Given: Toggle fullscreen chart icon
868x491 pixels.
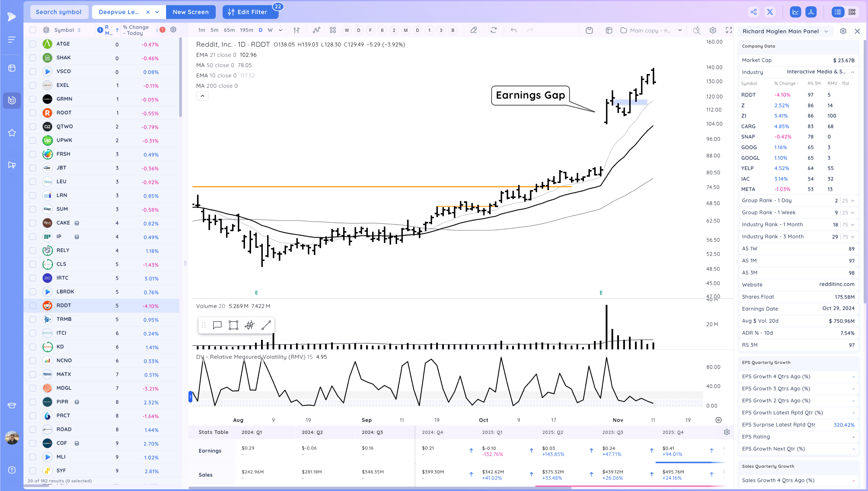Looking at the screenshot, I should click(729, 30).
